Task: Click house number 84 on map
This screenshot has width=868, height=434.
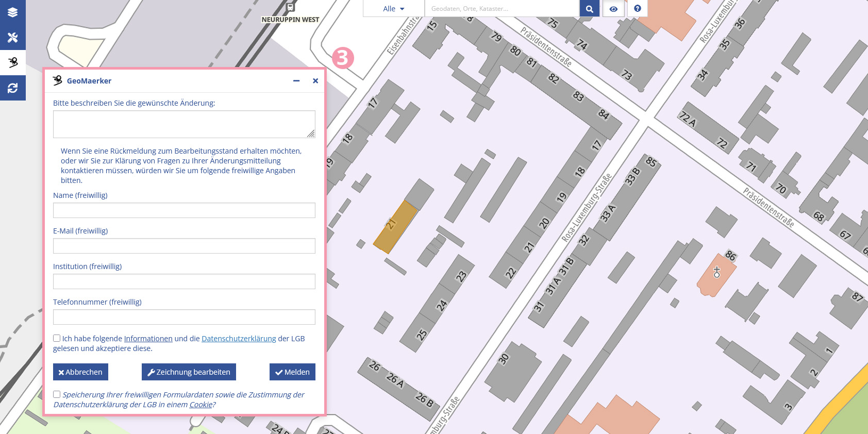Action: click(604, 114)
